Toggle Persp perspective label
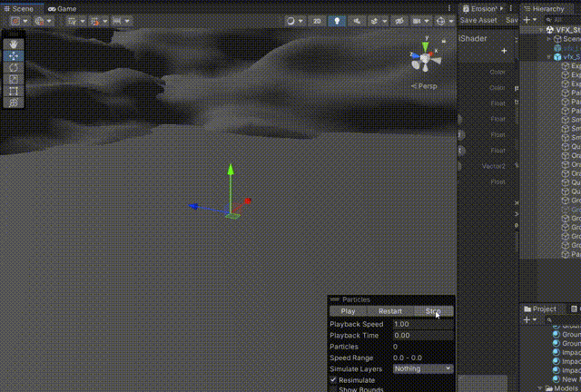 (x=424, y=86)
